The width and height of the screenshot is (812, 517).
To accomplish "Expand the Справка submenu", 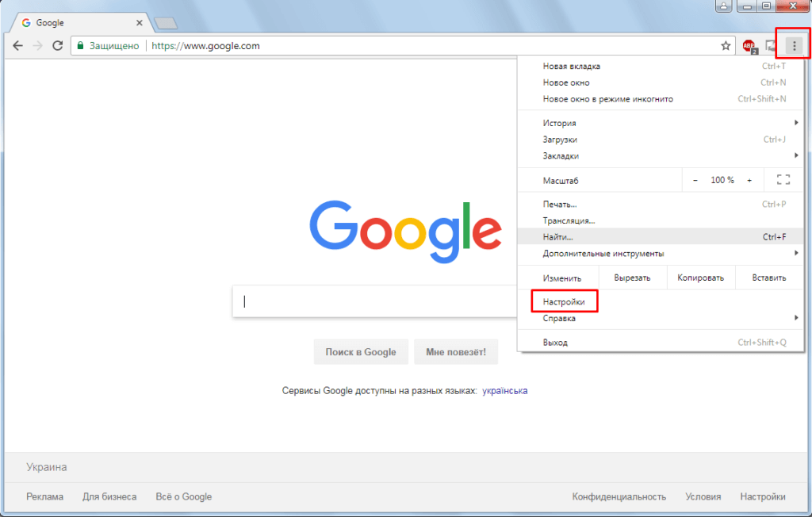I will pyautogui.click(x=661, y=318).
